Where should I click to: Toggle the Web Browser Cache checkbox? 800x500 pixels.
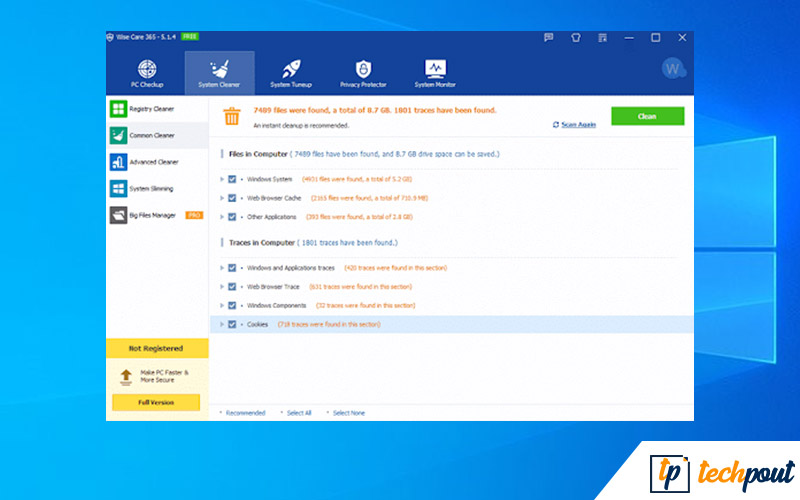pyautogui.click(x=232, y=198)
